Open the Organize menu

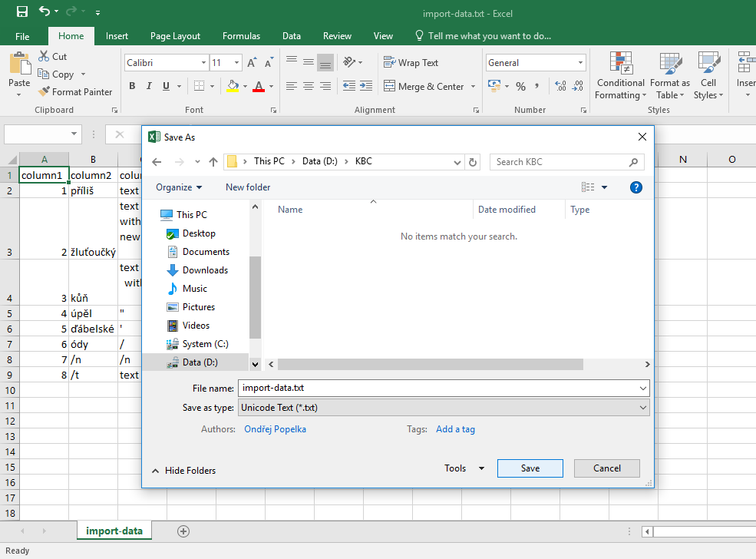point(179,187)
